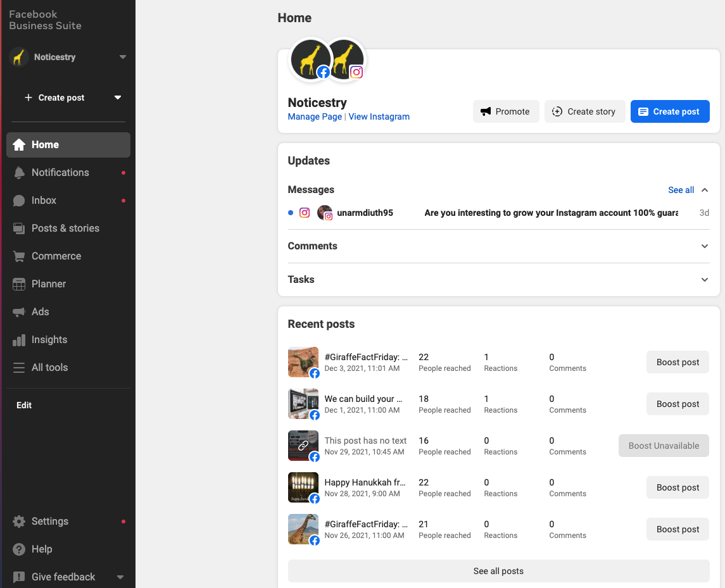Collapse the Messages section chevron
The height and width of the screenshot is (588, 725).
point(705,190)
